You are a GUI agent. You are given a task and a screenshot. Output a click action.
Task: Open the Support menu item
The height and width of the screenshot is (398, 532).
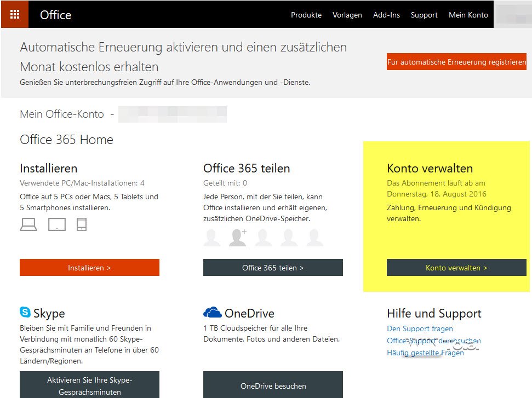coord(424,15)
